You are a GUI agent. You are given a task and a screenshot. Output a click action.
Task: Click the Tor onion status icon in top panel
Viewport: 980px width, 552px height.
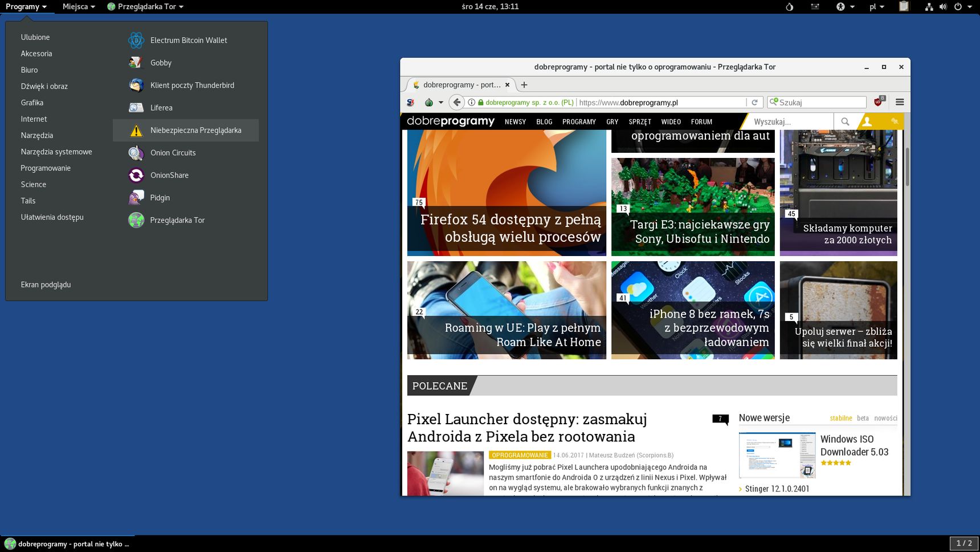[789, 7]
